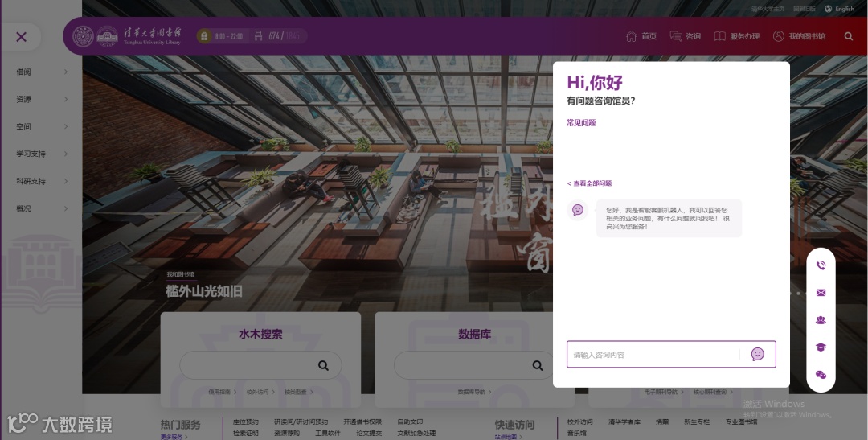Click the 我的图书馆 user avatar icon

[778, 36]
